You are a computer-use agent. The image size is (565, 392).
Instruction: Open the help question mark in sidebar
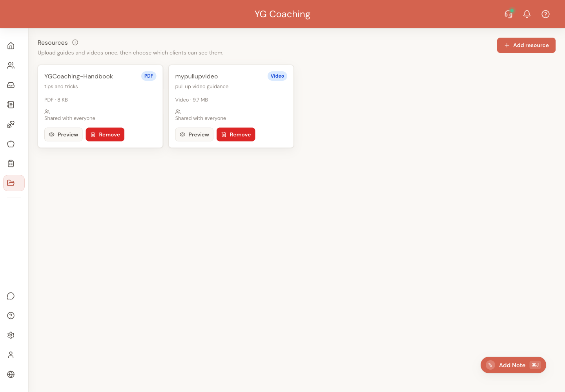pyautogui.click(x=11, y=316)
